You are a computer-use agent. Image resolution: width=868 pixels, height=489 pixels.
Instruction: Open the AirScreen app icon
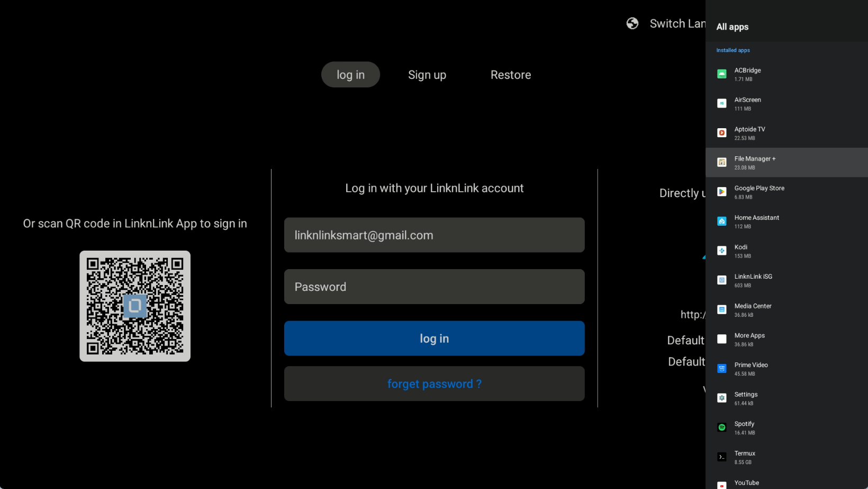click(x=721, y=104)
